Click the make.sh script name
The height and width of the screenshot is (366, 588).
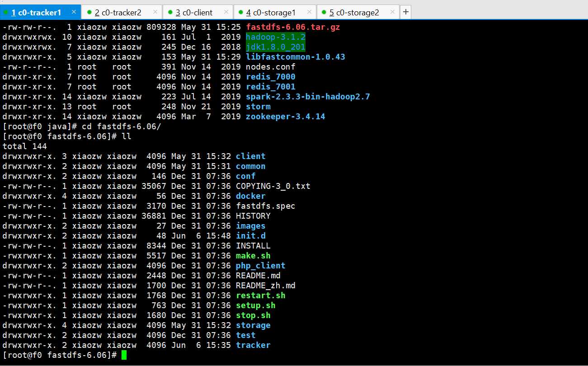(253, 256)
